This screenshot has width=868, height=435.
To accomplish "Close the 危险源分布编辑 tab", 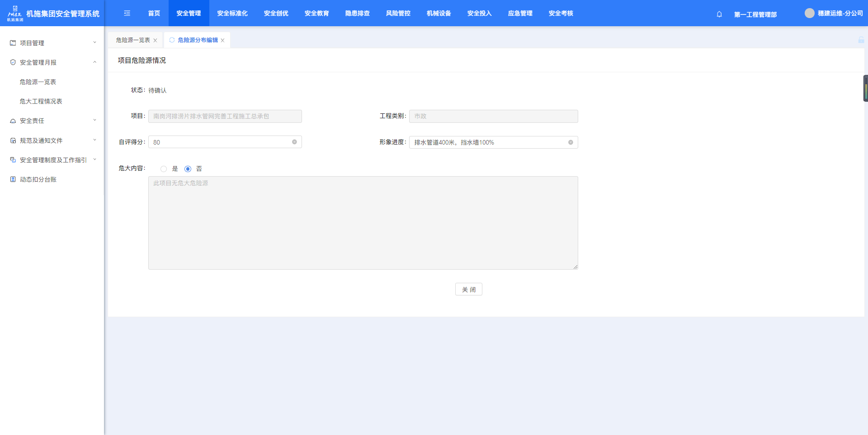I will pyautogui.click(x=223, y=41).
